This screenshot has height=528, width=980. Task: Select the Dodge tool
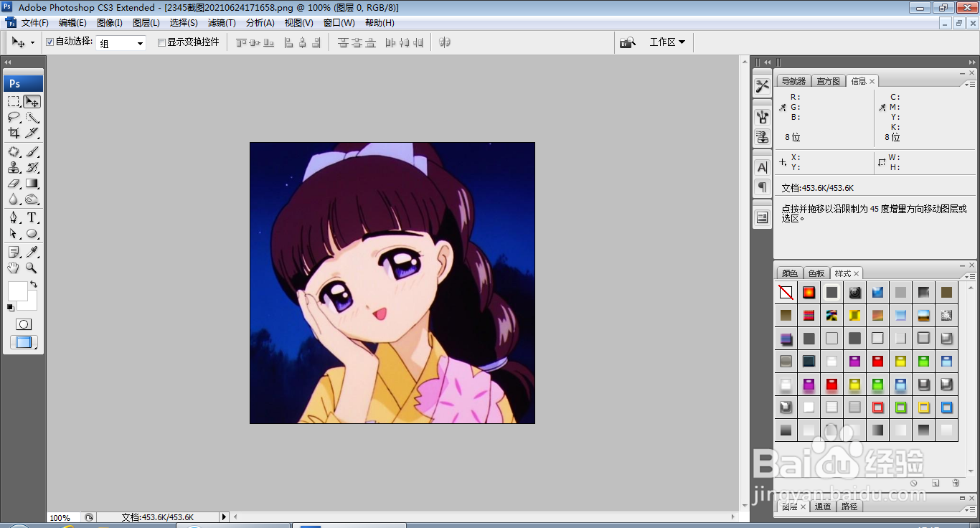pos(32,199)
